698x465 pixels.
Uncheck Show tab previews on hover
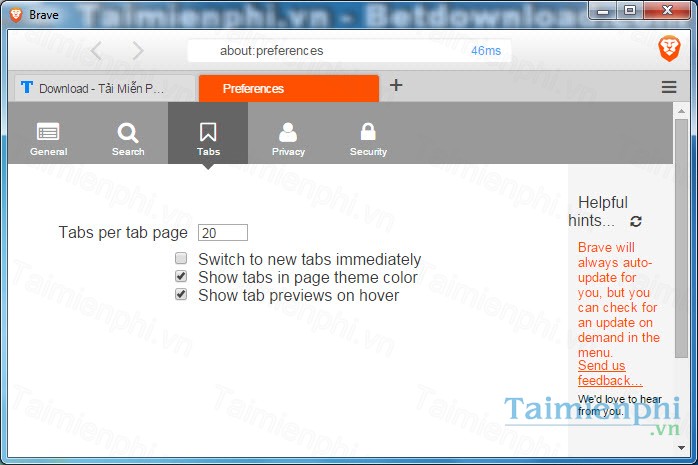[x=181, y=294]
